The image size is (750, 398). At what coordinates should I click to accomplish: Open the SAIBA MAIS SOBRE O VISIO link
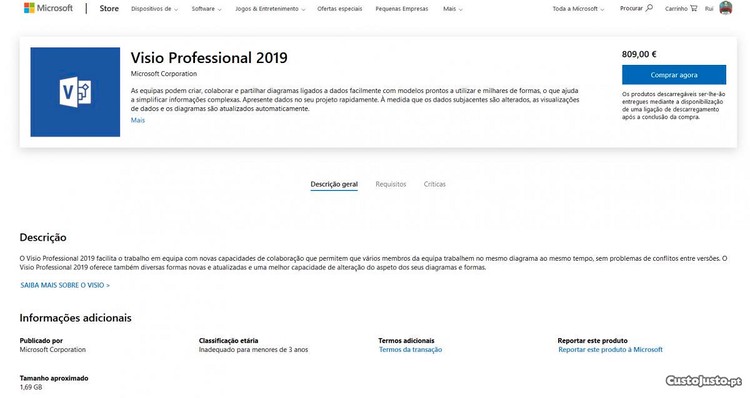coord(65,285)
